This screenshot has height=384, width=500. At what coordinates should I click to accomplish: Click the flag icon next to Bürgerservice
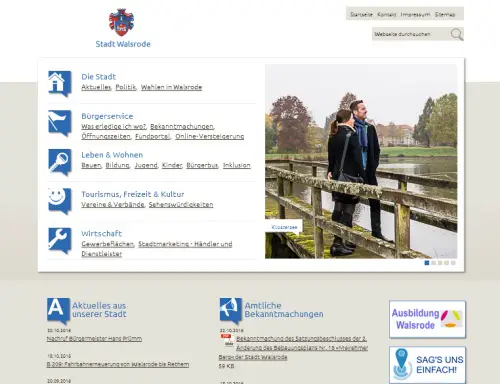tap(60, 123)
